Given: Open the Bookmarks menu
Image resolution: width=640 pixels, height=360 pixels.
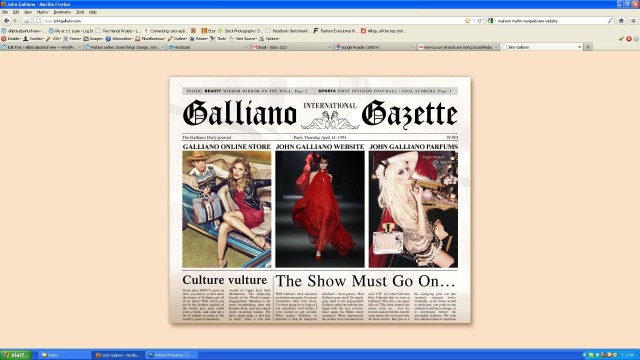Looking at the screenshot, I should pos(62,12).
